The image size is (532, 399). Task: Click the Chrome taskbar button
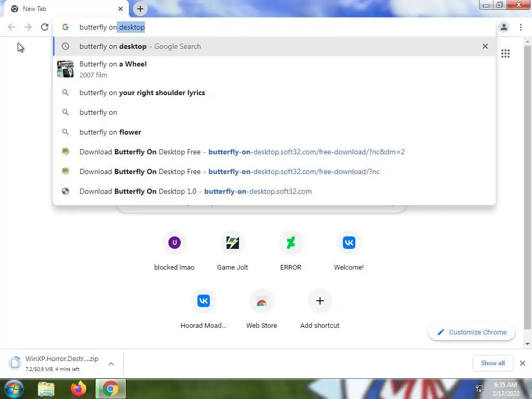[x=111, y=389]
